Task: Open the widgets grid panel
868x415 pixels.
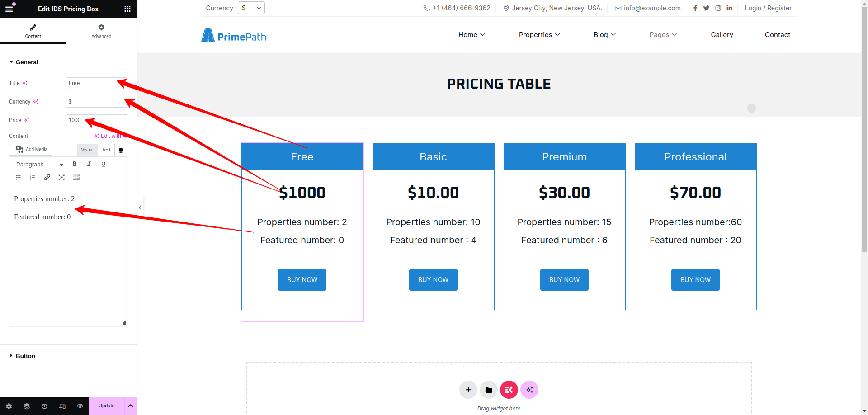Action: (x=127, y=9)
